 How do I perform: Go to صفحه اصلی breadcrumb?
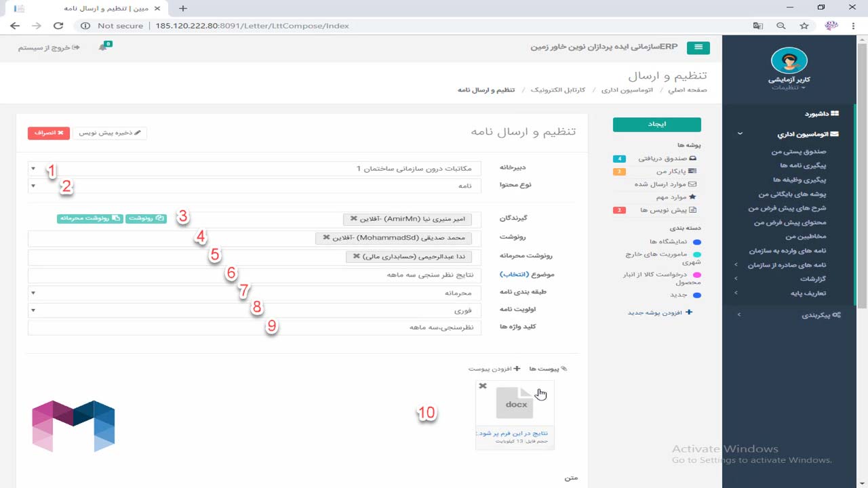coord(688,90)
